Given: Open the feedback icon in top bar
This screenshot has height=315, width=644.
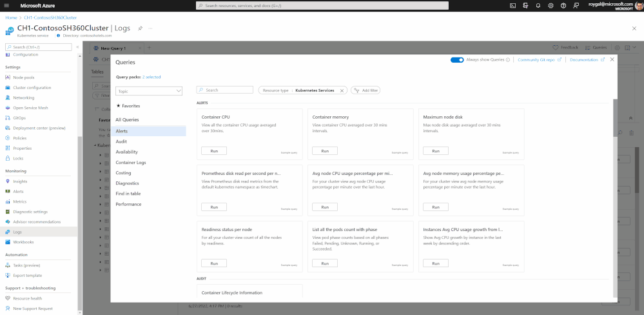Looking at the screenshot, I should pyautogui.click(x=576, y=6).
